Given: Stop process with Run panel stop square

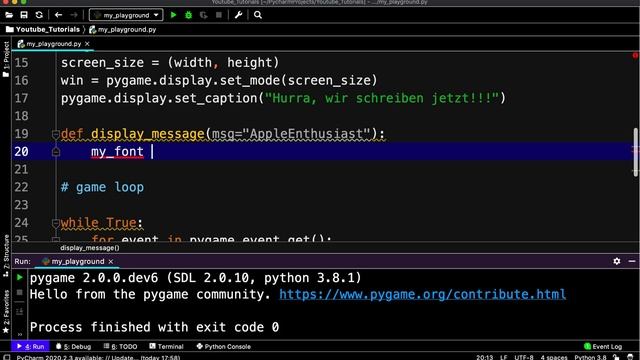Looking at the screenshot, I should [x=20, y=293].
